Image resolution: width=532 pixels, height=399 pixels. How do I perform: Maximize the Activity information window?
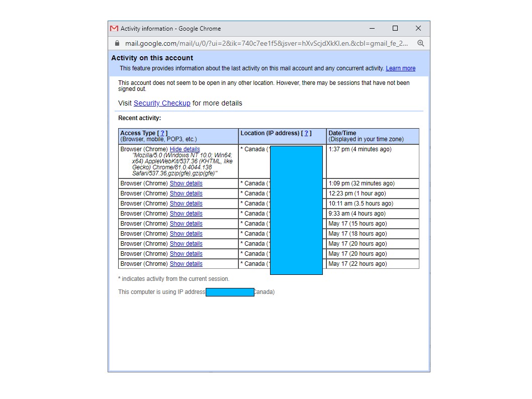(x=395, y=29)
